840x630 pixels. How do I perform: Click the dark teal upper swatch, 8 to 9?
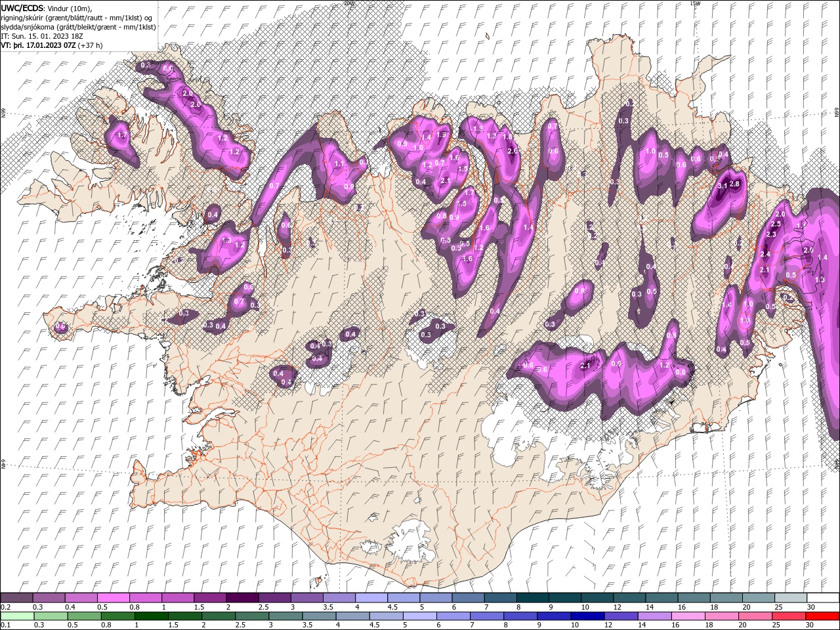pos(532,598)
